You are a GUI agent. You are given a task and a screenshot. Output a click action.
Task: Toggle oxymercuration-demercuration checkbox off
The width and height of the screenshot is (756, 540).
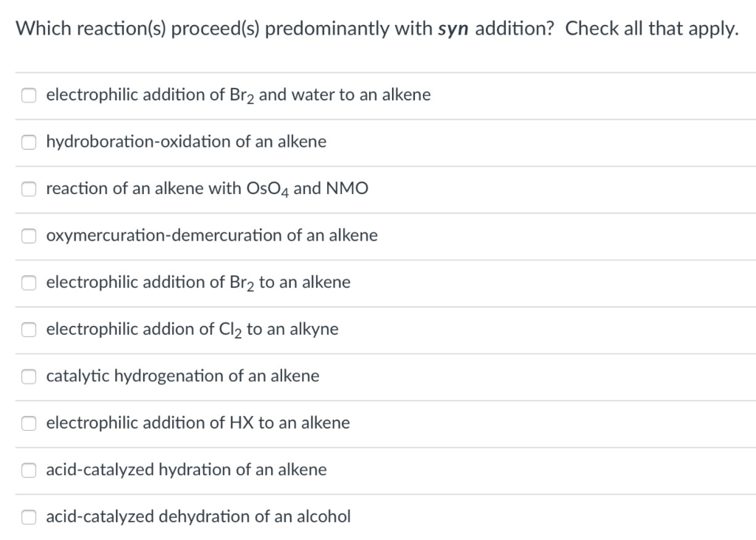[x=28, y=236]
